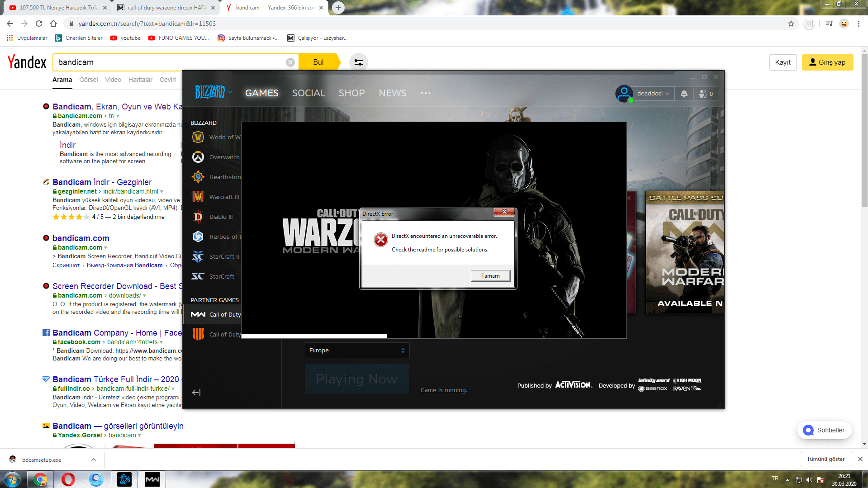Screen dimensions: 868x488
Task: Expand bandicam.com tr result options arrow
Action: coord(118,116)
